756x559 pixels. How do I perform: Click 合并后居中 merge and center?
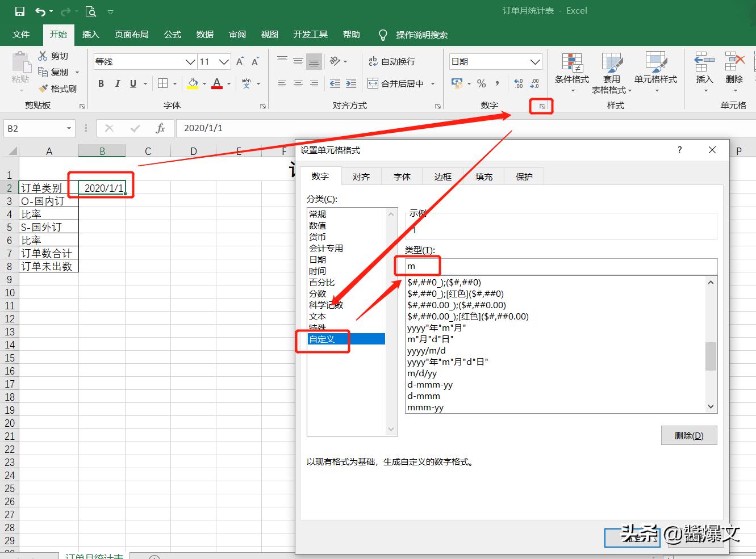coord(396,83)
